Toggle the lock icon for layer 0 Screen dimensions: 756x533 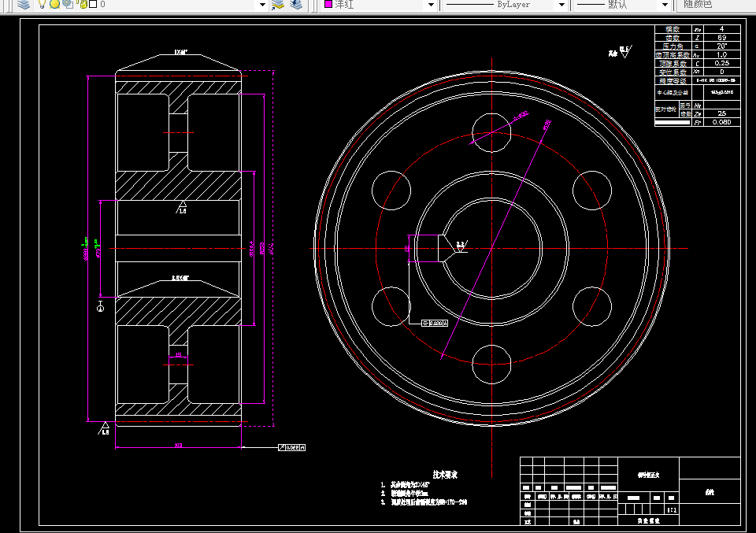click(x=83, y=5)
